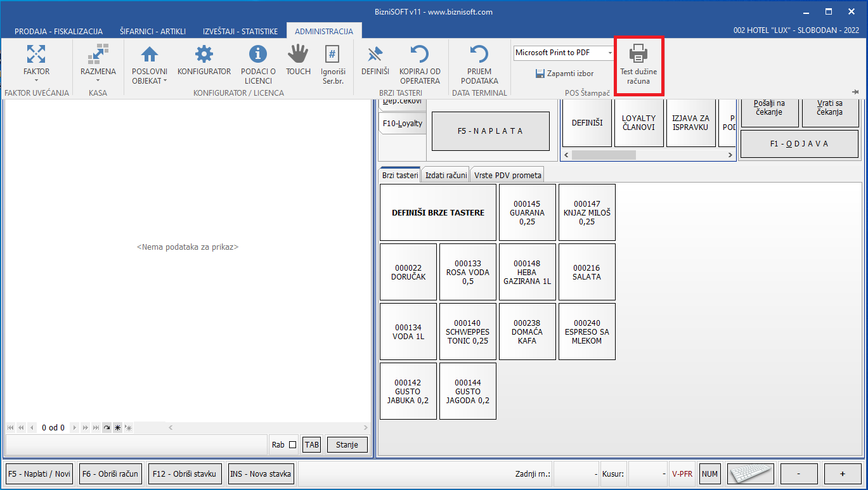This screenshot has width=868, height=490.
Task: Click the Faktor enlargement icon
Action: pyautogui.click(x=36, y=54)
